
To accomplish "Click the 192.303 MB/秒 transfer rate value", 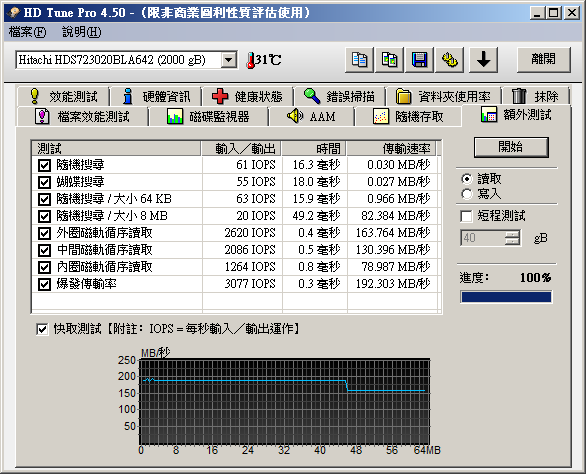I will [393, 284].
